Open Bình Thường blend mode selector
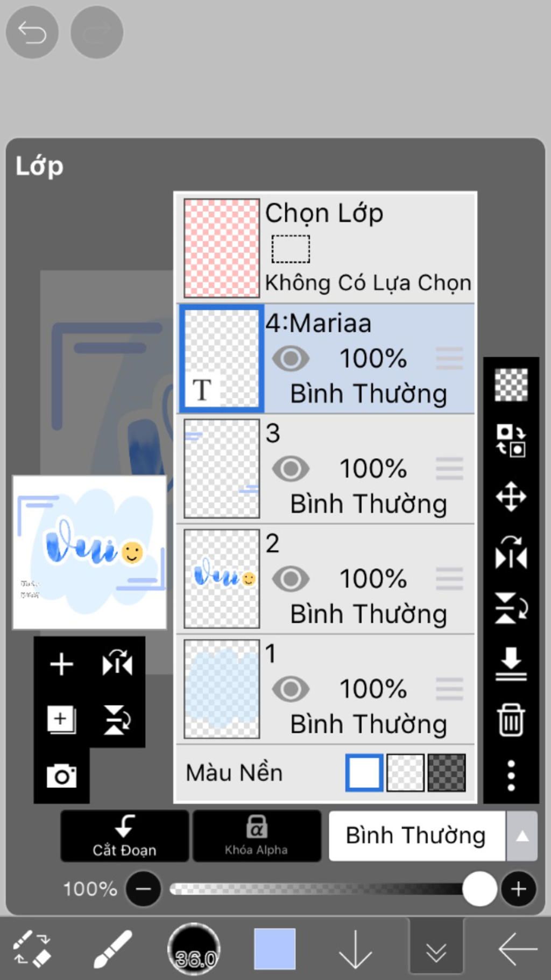 tap(416, 836)
